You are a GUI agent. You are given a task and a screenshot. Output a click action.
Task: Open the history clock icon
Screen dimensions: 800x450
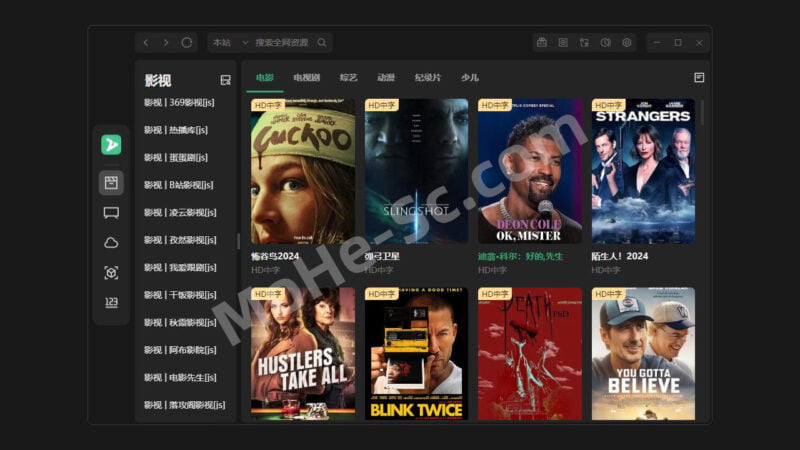(x=606, y=43)
